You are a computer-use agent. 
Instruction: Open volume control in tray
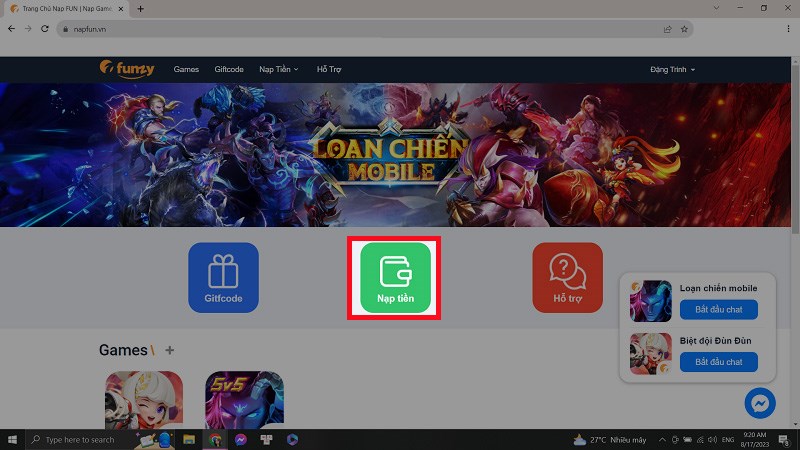click(712, 439)
